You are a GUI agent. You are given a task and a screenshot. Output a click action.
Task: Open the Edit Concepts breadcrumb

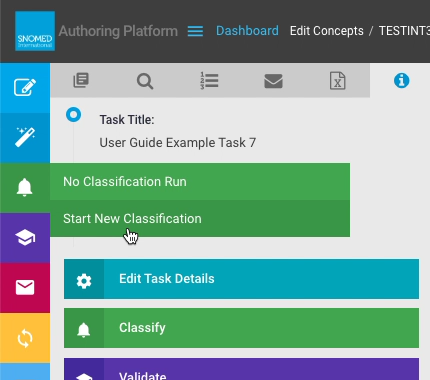[326, 31]
